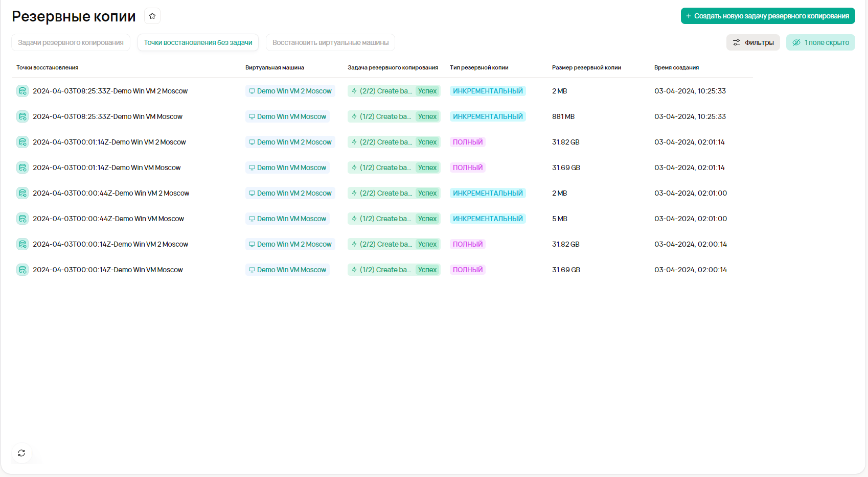868x477 pixels.
Task: Click the restore point icon for 2024-04-03T00:01:14Z-Demo Win VM 2 Moscow
Action: pos(22,142)
